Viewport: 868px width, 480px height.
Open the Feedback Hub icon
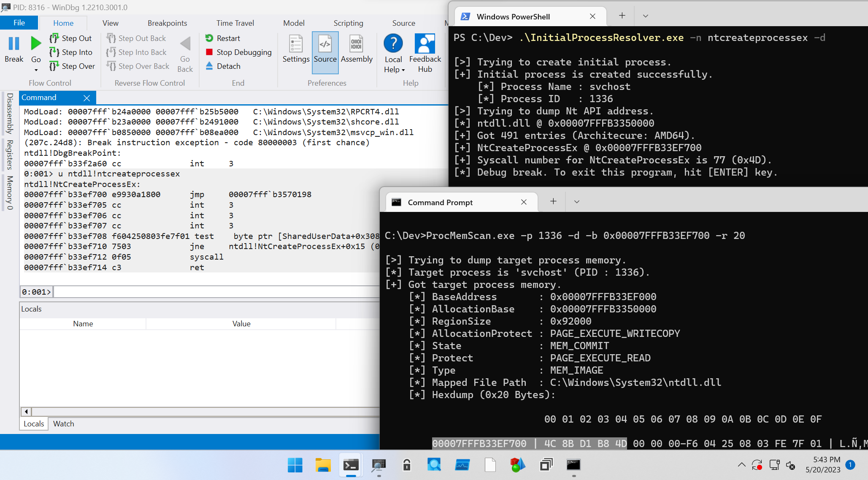coord(425,44)
